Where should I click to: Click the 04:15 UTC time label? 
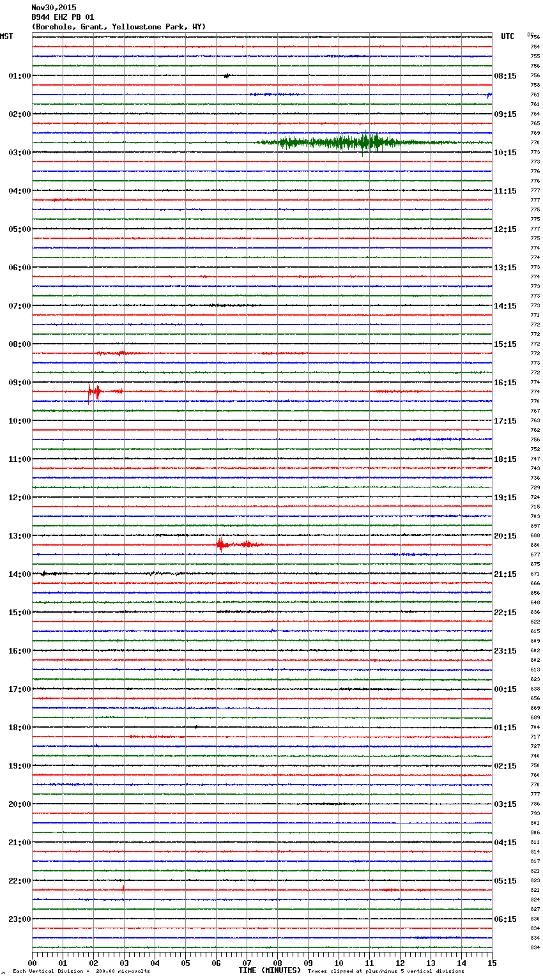point(505,843)
